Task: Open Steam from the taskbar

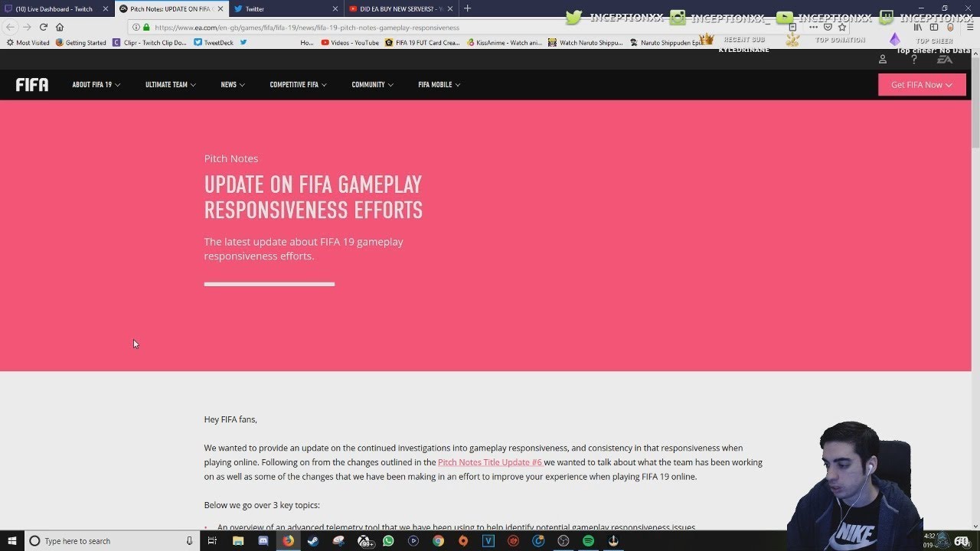Action: tap(313, 541)
